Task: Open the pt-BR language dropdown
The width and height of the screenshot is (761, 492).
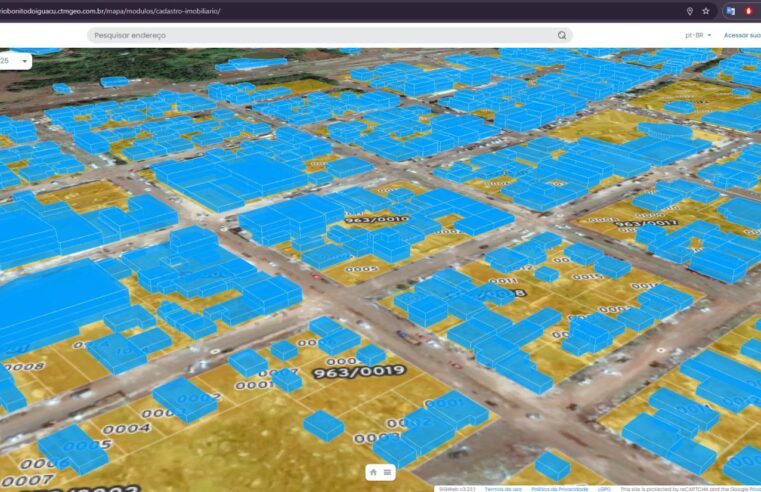Action: (698, 35)
